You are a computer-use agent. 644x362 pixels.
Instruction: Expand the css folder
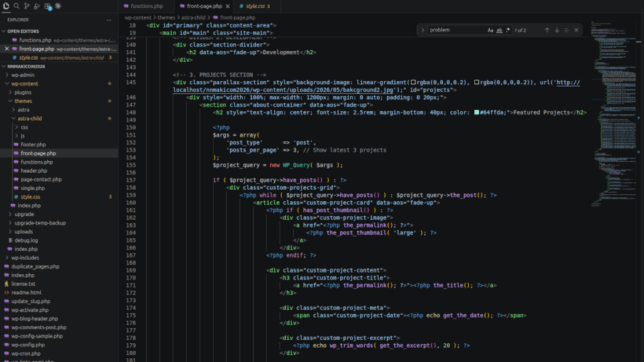click(25, 127)
